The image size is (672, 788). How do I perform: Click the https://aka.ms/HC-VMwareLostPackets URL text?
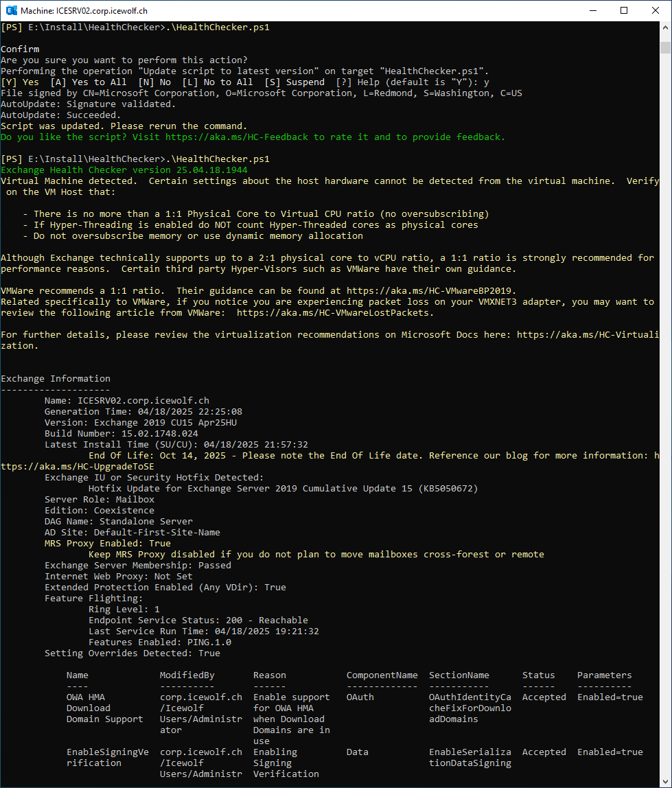coord(333,313)
